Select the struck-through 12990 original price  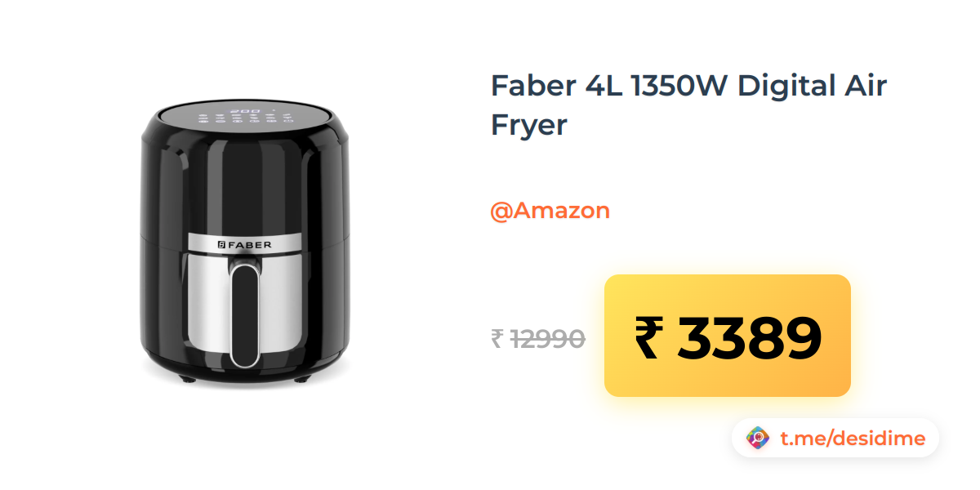coord(548,338)
